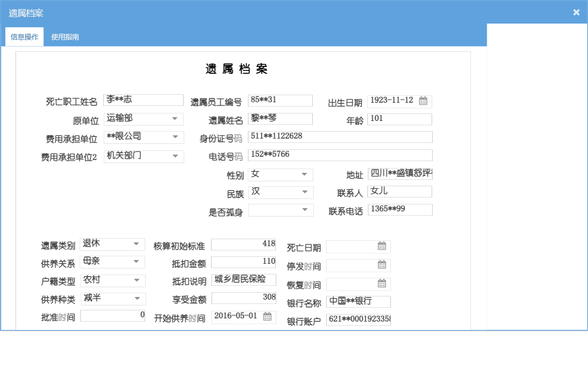Click the 身份证号码 input field
This screenshot has height=389, width=588.
341,136
